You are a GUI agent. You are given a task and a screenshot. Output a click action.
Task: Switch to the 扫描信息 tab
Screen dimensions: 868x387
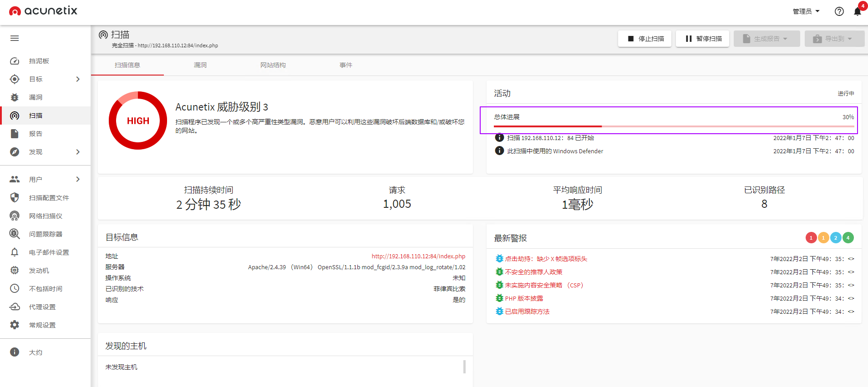coord(127,65)
